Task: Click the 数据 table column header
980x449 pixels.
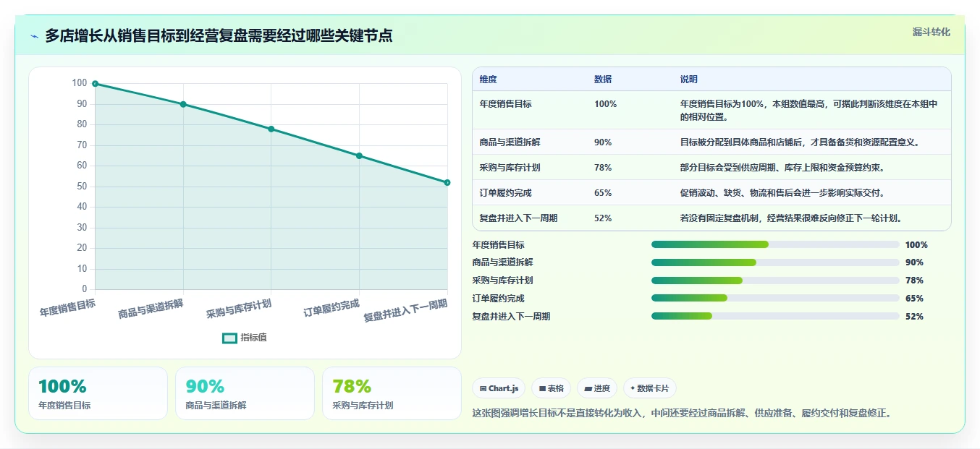Action: pos(603,80)
